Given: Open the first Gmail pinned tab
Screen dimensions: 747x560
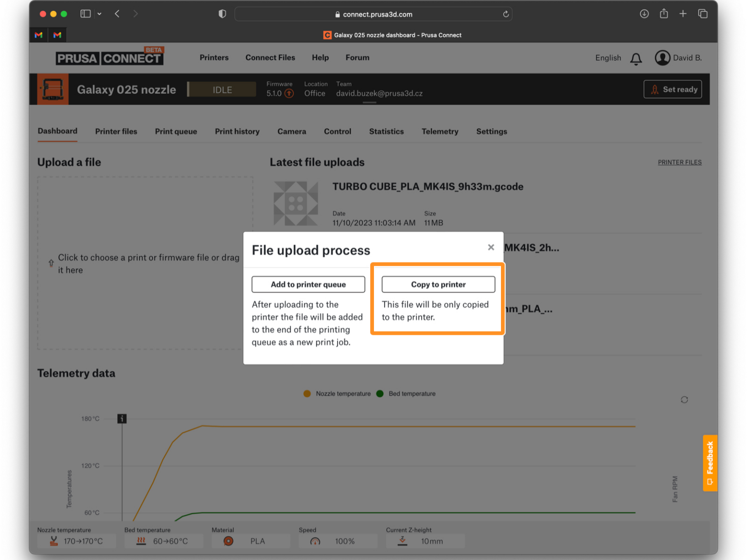Looking at the screenshot, I should 38,35.
